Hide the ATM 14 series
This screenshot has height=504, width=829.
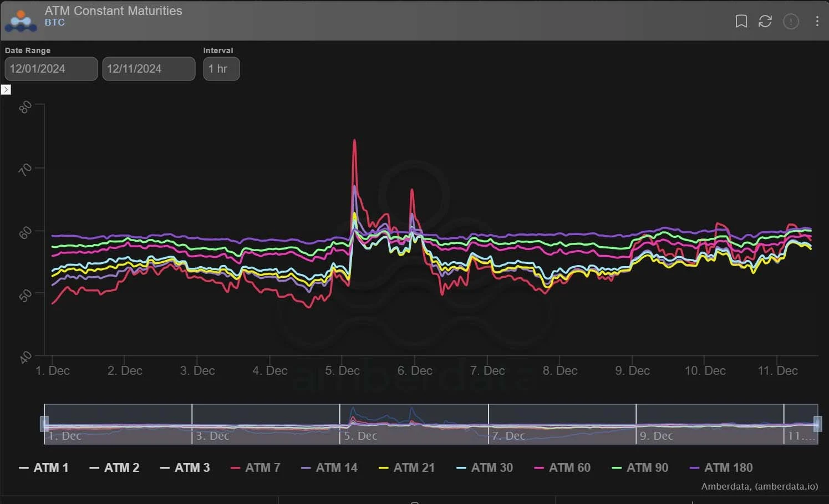coord(329,467)
